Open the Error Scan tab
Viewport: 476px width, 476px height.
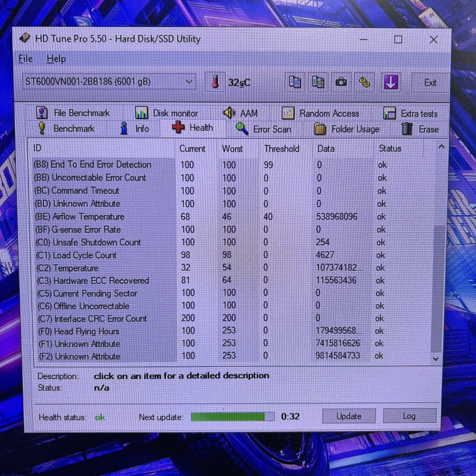pos(264,129)
